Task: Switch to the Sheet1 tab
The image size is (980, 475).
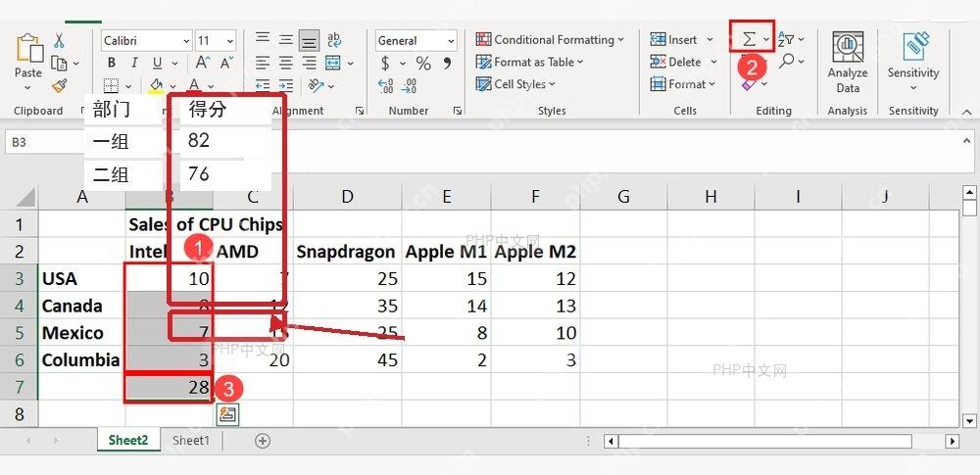Action: 191,440
